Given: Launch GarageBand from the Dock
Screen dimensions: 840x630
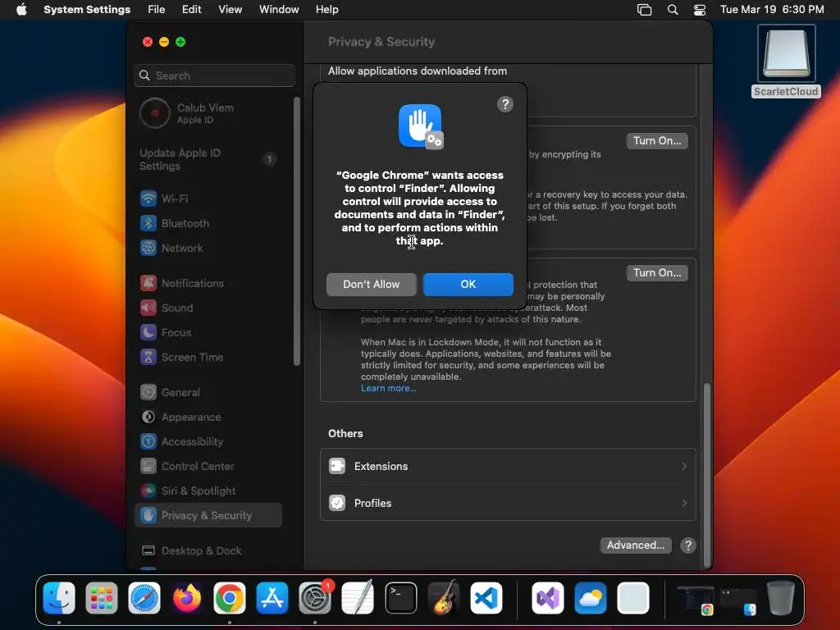Looking at the screenshot, I should coord(444,597).
